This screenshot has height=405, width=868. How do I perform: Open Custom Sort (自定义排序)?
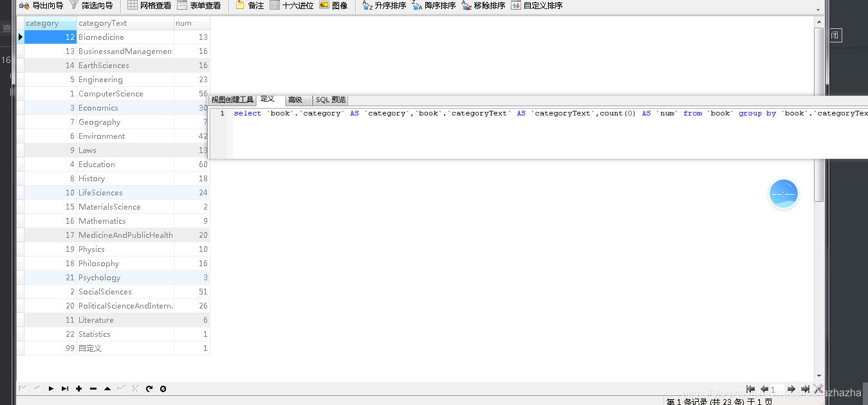[x=537, y=6]
